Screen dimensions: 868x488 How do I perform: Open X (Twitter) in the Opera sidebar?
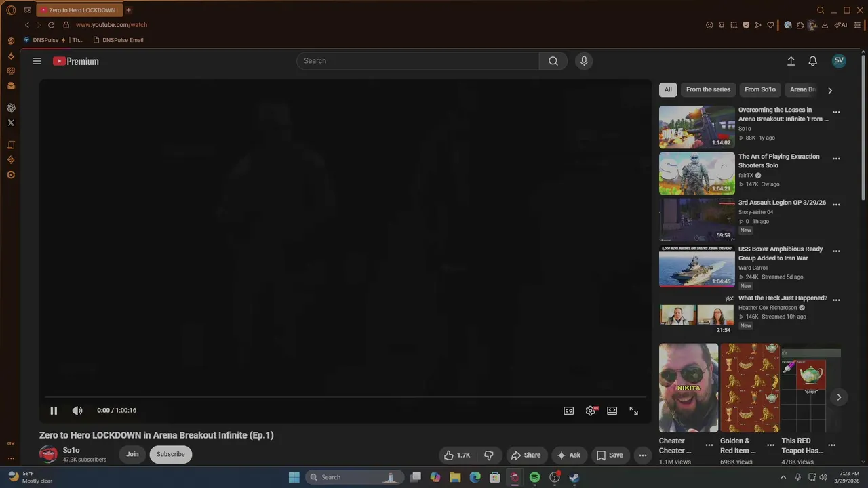tap(11, 123)
